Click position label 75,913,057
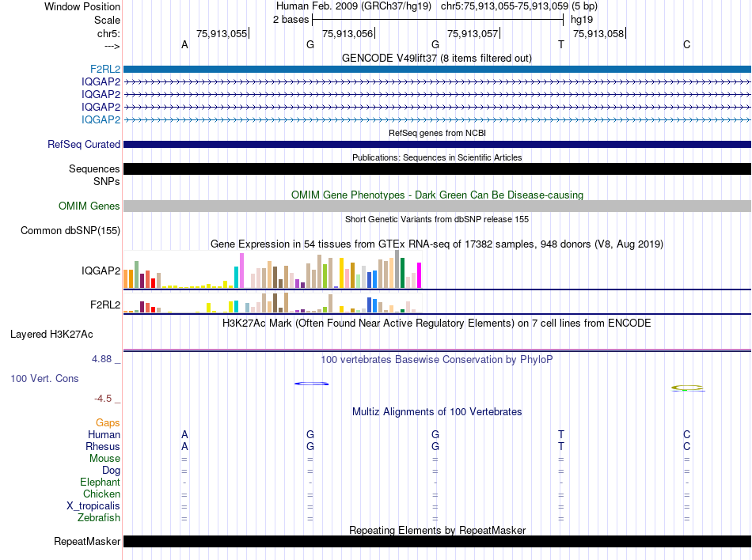 pos(473,34)
